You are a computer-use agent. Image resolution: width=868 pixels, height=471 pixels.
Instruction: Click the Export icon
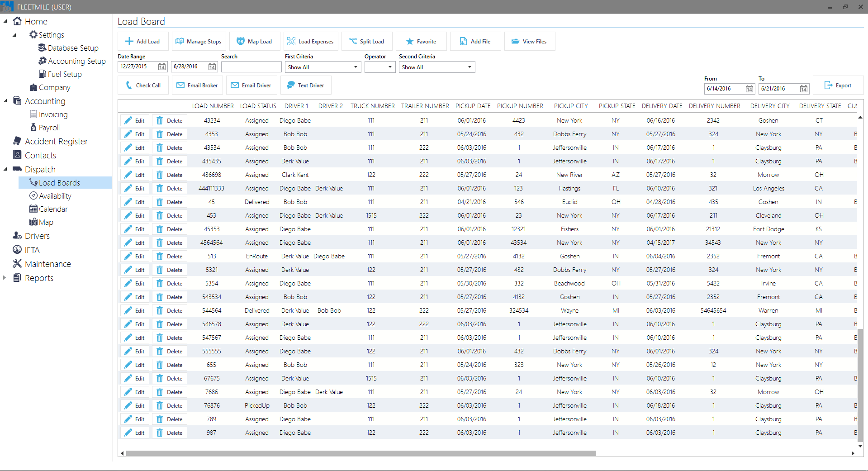[x=829, y=85]
